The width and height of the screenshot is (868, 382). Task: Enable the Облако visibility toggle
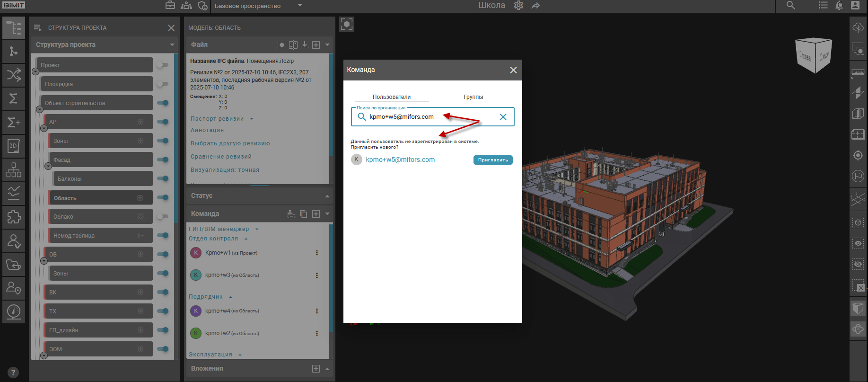(162, 216)
